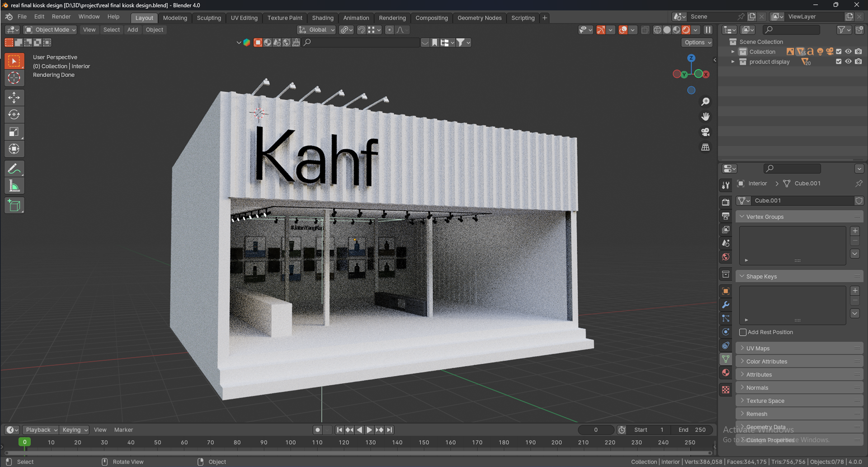
Task: Switch perspective/orthographic grid icon
Action: click(x=705, y=148)
